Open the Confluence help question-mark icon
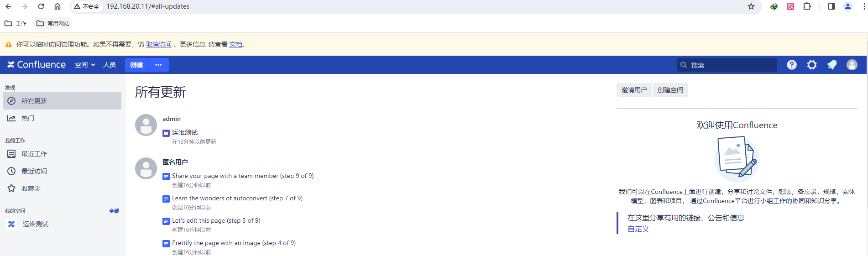The width and height of the screenshot is (868, 256). (x=792, y=65)
